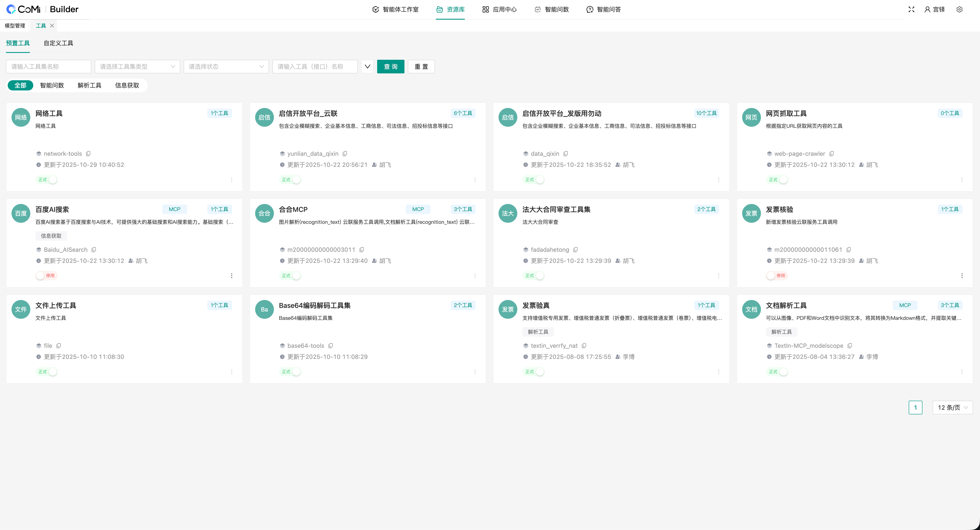Go to 智能问数 in top navigation
This screenshot has width=980, height=530.
552,10
